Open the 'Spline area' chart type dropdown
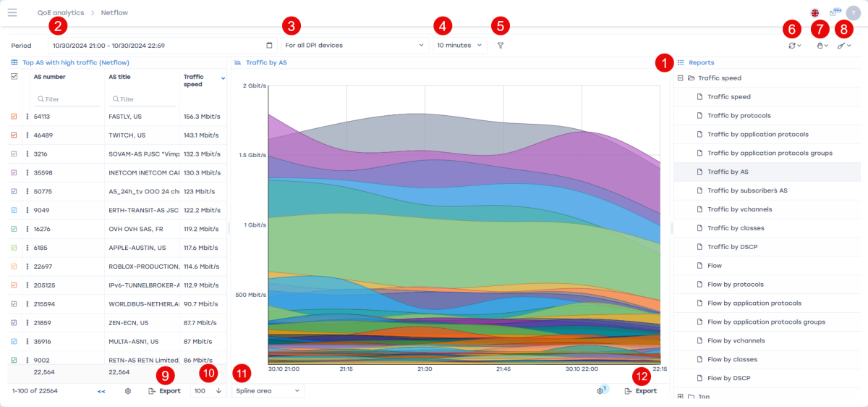 pyautogui.click(x=268, y=391)
